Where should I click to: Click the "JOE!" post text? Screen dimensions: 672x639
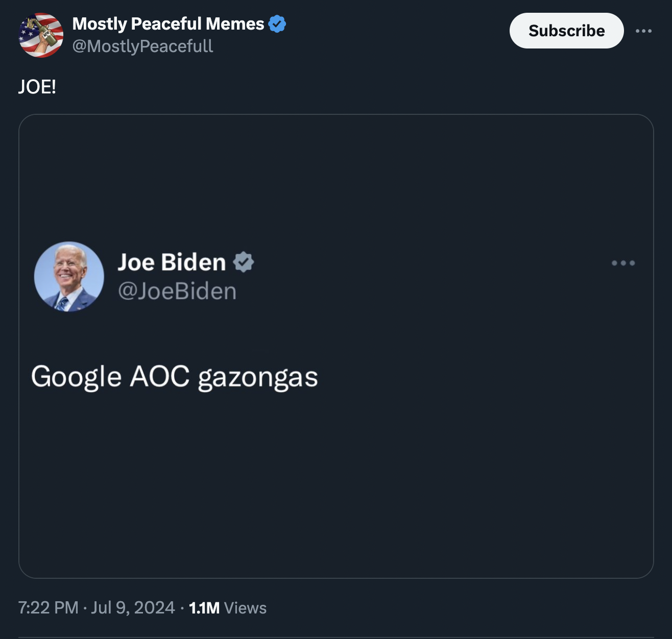point(37,87)
